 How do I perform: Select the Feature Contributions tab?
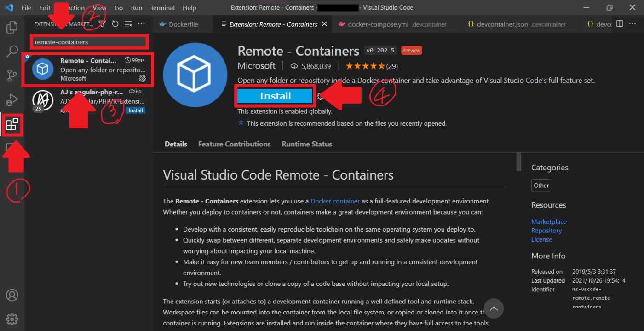(234, 144)
